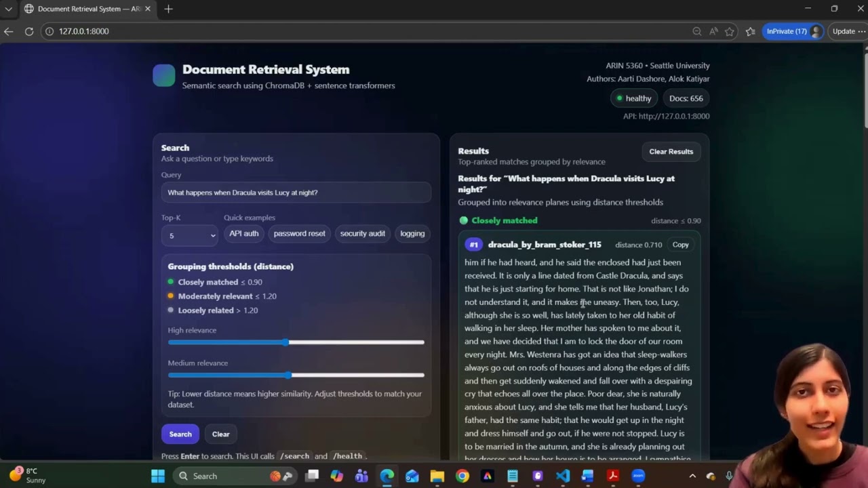Launch Microsoft Teams from taskbar
The height and width of the screenshot is (488, 868).
[x=361, y=476]
